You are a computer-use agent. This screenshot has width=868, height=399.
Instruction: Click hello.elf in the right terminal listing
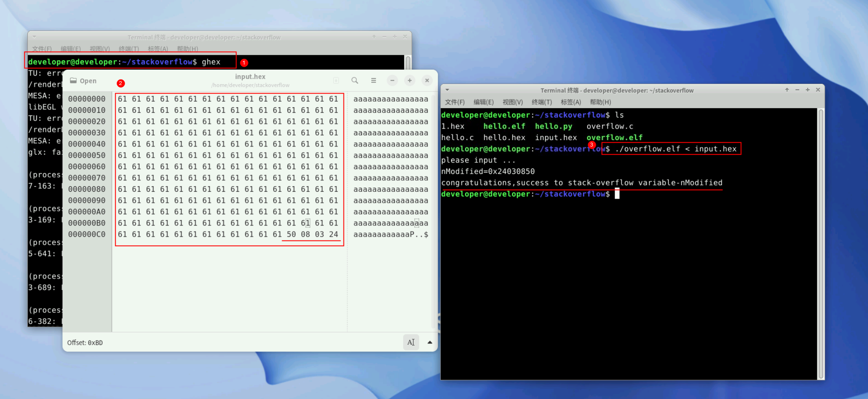click(x=504, y=126)
